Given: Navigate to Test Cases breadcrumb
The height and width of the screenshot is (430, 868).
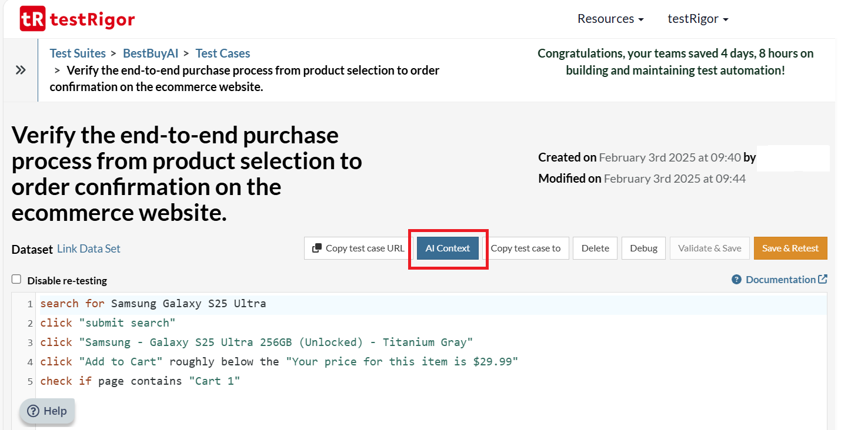Looking at the screenshot, I should (x=222, y=53).
